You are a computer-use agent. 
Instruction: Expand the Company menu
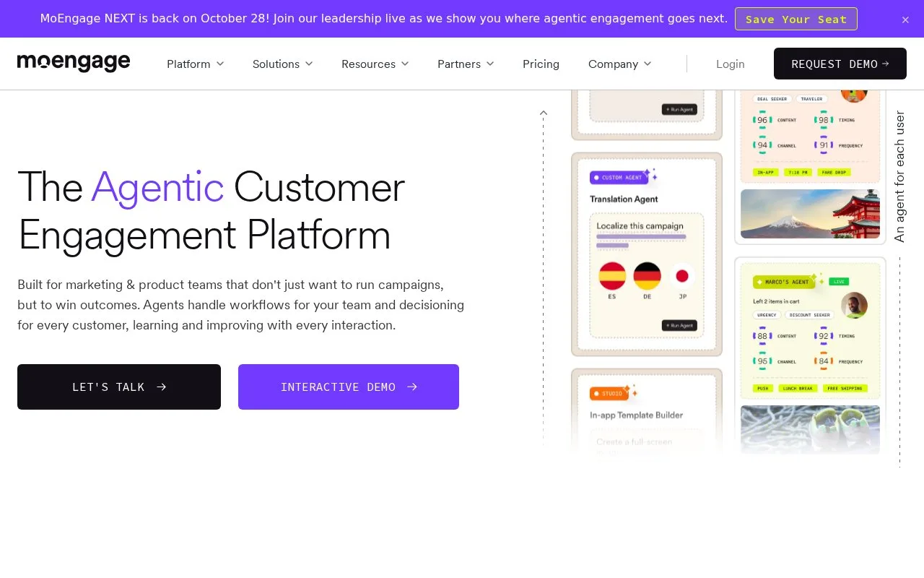pyautogui.click(x=620, y=64)
